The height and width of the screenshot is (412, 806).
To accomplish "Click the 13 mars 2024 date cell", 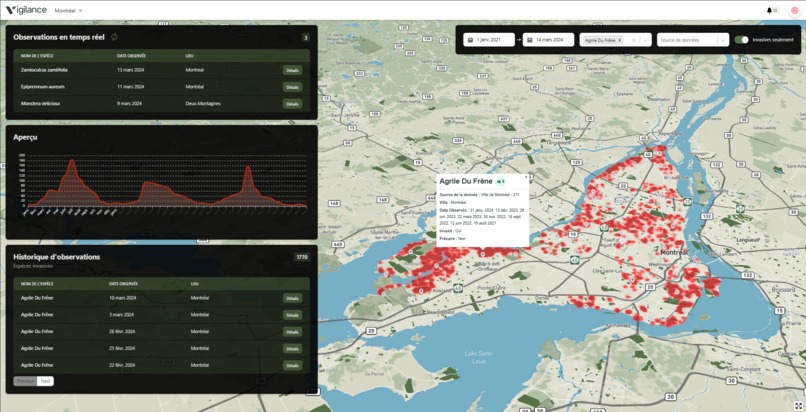I will pyautogui.click(x=131, y=70).
